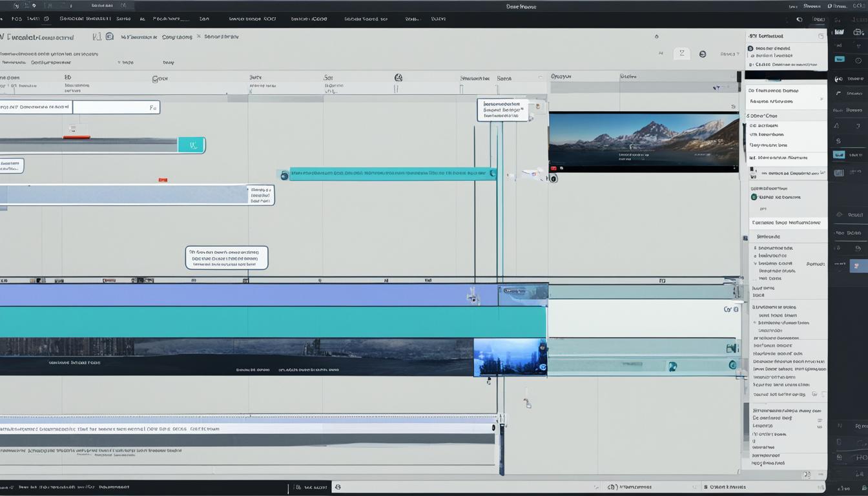Click round teal icon mid light-teal lower track
This screenshot has height=496, width=868.
click(x=672, y=367)
